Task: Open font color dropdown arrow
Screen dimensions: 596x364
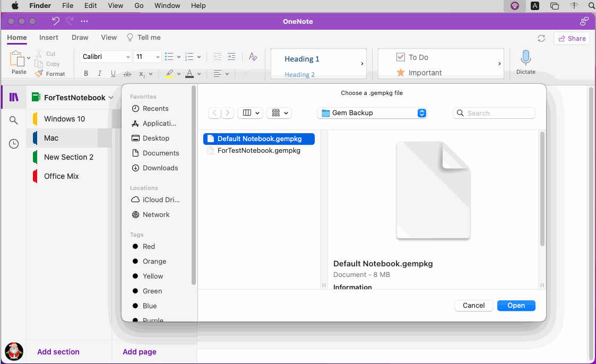Action: (x=199, y=74)
